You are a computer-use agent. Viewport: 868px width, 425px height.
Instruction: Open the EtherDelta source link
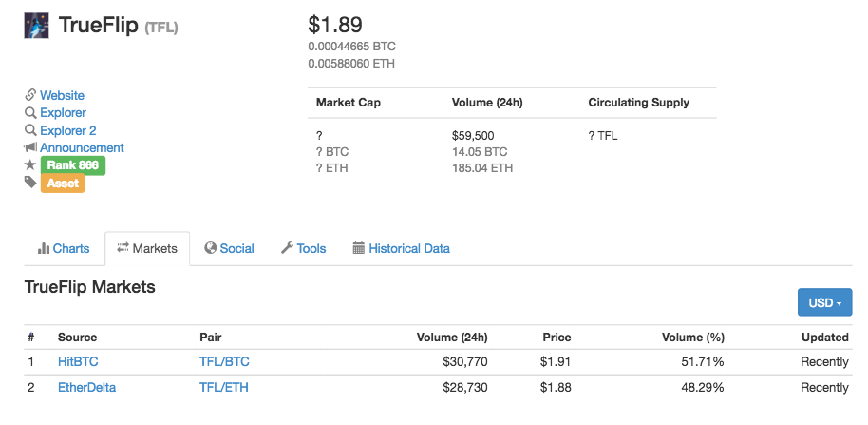click(x=86, y=387)
